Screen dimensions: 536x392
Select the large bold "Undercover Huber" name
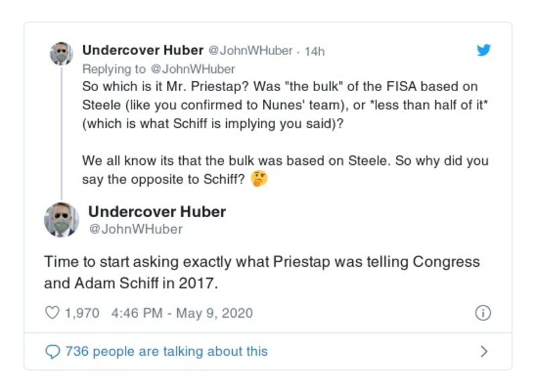tap(157, 212)
